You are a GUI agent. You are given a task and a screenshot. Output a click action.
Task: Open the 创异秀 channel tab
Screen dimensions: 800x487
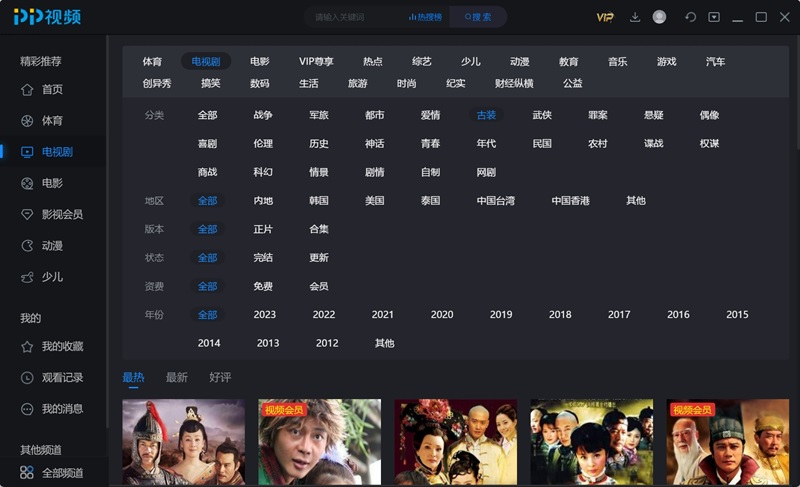tap(157, 83)
